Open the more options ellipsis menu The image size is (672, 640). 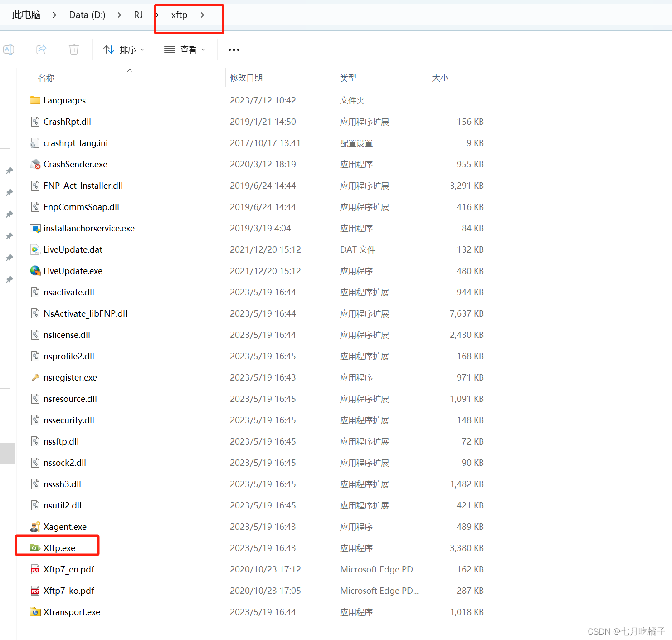pyautogui.click(x=234, y=50)
